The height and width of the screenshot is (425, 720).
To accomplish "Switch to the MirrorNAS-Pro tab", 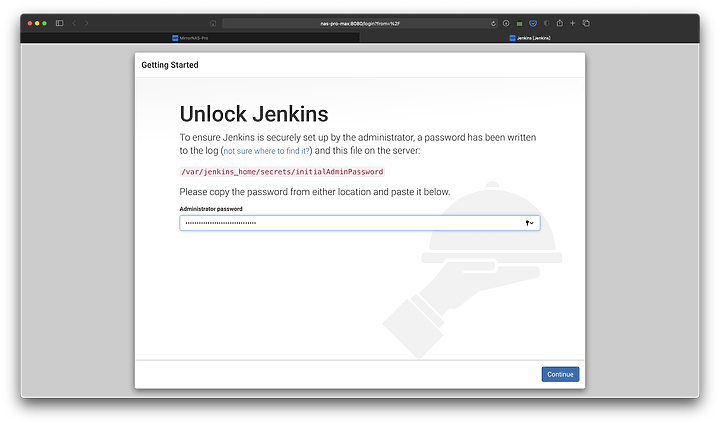I will click(x=190, y=38).
